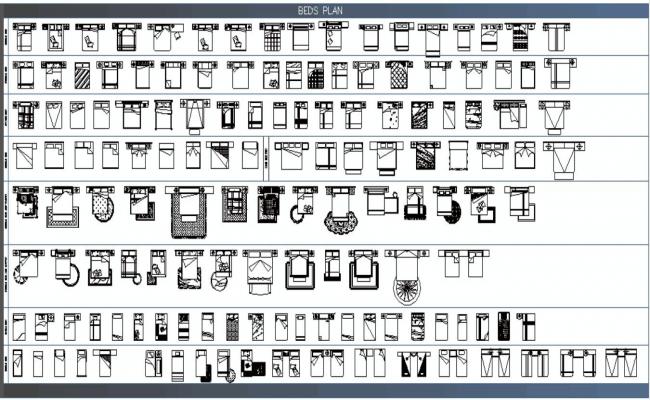This screenshot has height=400, width=650.
Task: Select bed with diamond-quilted cover
Action: pyautogui.click(x=399, y=75)
